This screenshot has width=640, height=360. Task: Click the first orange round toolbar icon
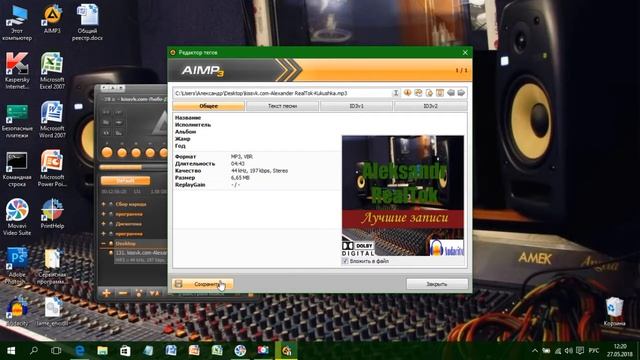(407, 93)
